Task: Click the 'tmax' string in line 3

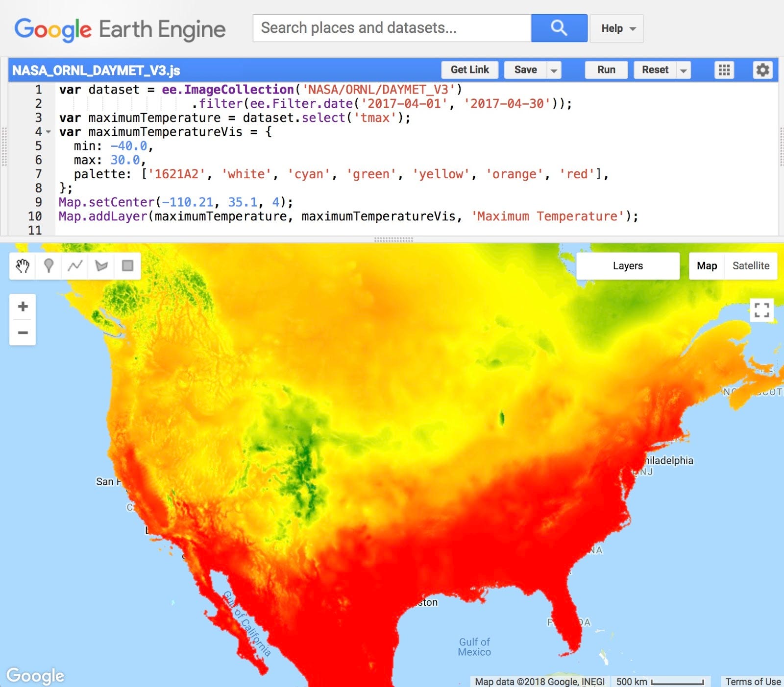Action: pos(375,118)
